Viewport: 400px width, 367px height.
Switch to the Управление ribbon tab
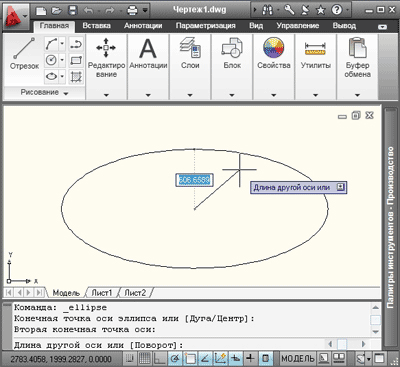(x=297, y=26)
